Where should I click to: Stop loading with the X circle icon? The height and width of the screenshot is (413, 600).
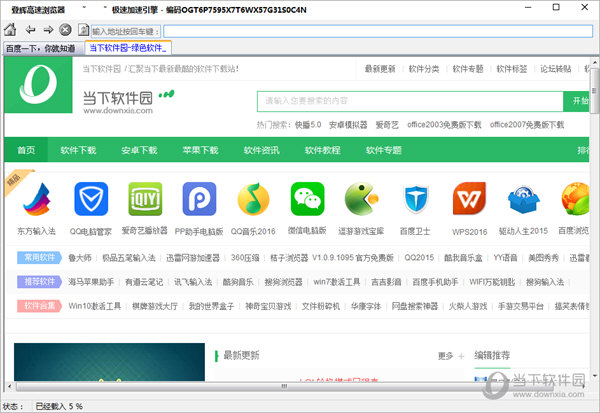(65, 29)
